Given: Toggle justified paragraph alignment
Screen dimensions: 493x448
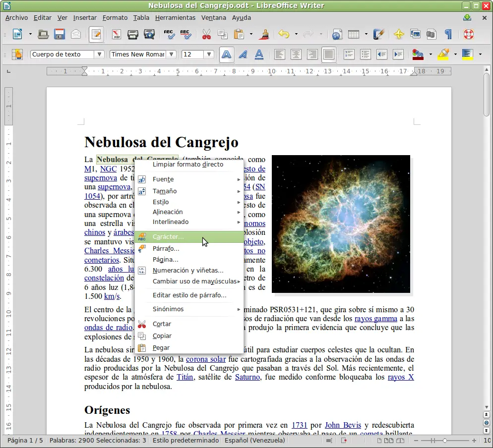Looking at the screenshot, I should point(328,55).
